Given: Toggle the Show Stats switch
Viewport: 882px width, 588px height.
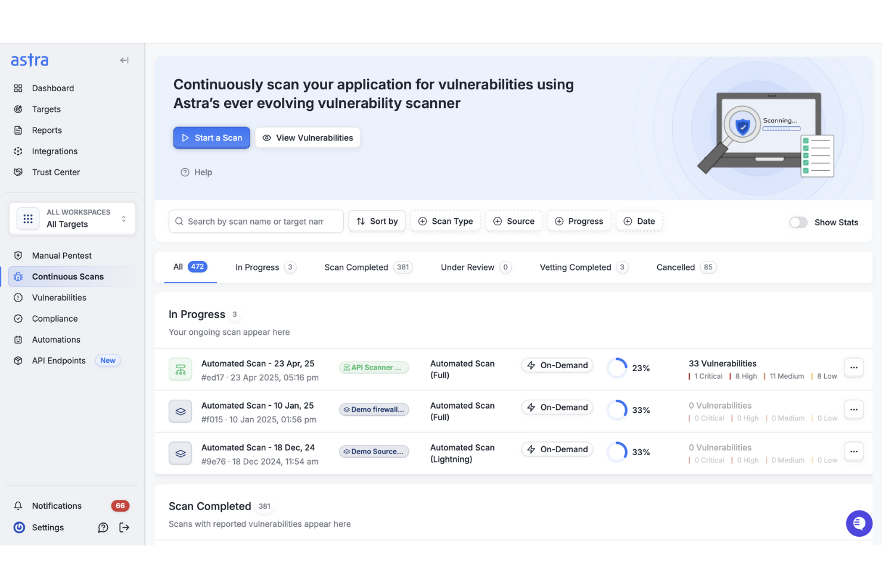Looking at the screenshot, I should pyautogui.click(x=798, y=222).
